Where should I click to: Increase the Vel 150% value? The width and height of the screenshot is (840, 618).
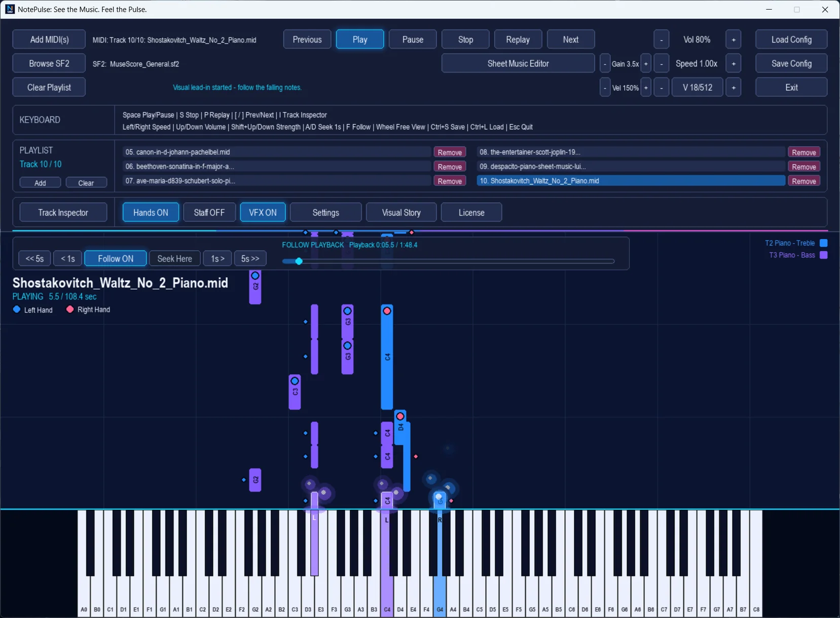(646, 88)
